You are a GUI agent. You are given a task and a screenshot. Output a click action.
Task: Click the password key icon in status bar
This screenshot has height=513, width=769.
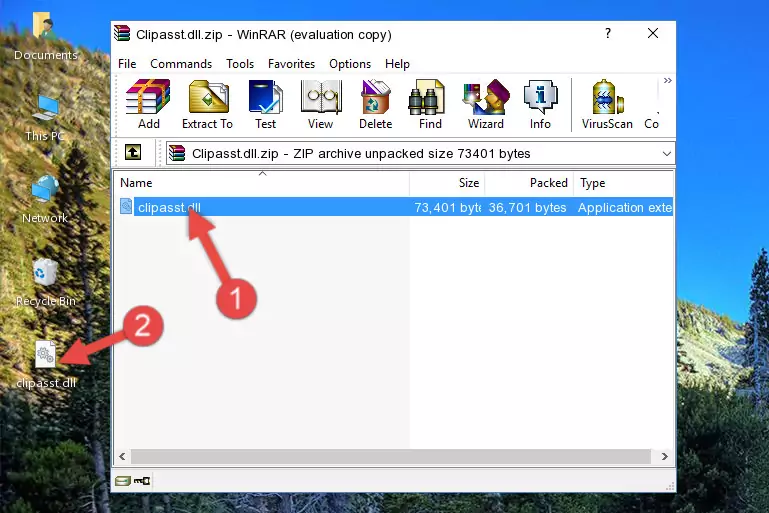(142, 481)
